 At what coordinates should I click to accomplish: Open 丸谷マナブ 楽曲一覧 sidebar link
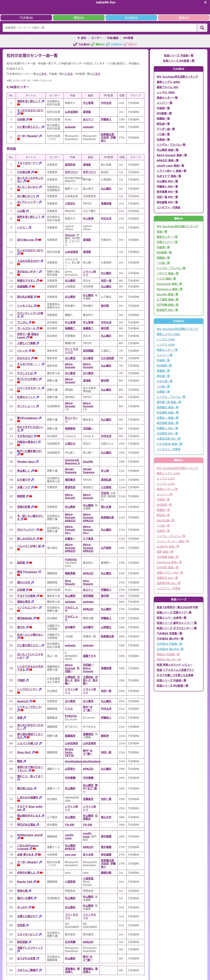(169, 176)
